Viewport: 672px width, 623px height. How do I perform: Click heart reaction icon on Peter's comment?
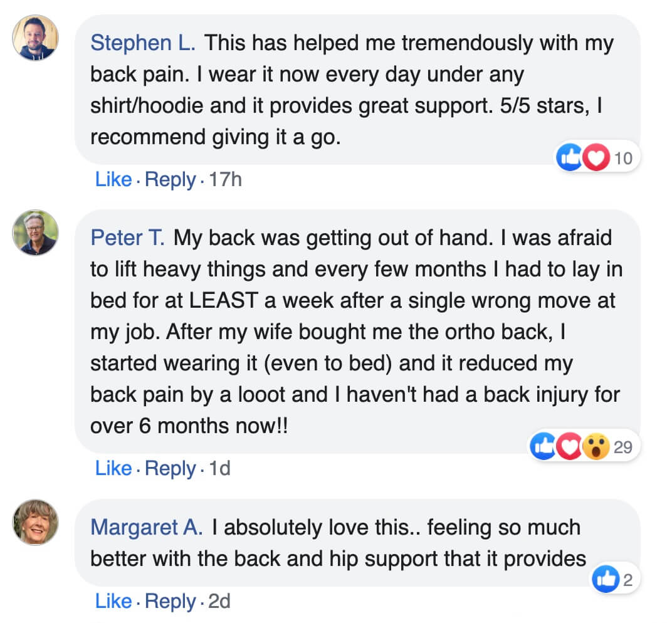point(569,447)
